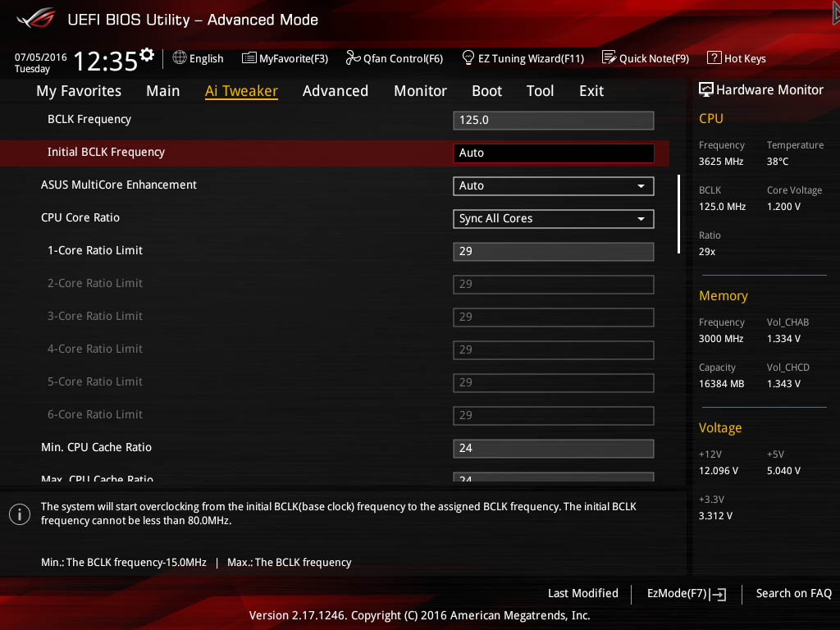Screen dimensions: 840x630
Task: Open the CPU Core Ratio dropdown
Action: [x=554, y=218]
